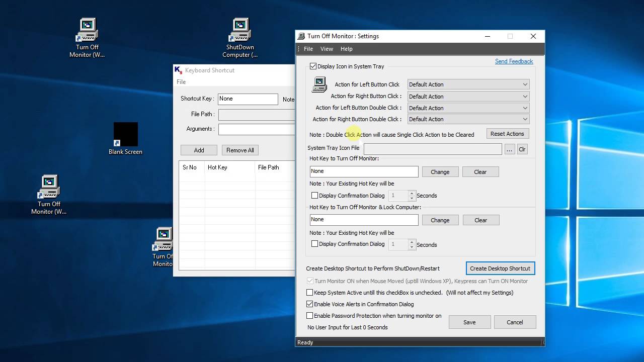The image size is (644, 362).
Task: Open File menu in Keyboard Shortcut window
Action: click(x=181, y=82)
